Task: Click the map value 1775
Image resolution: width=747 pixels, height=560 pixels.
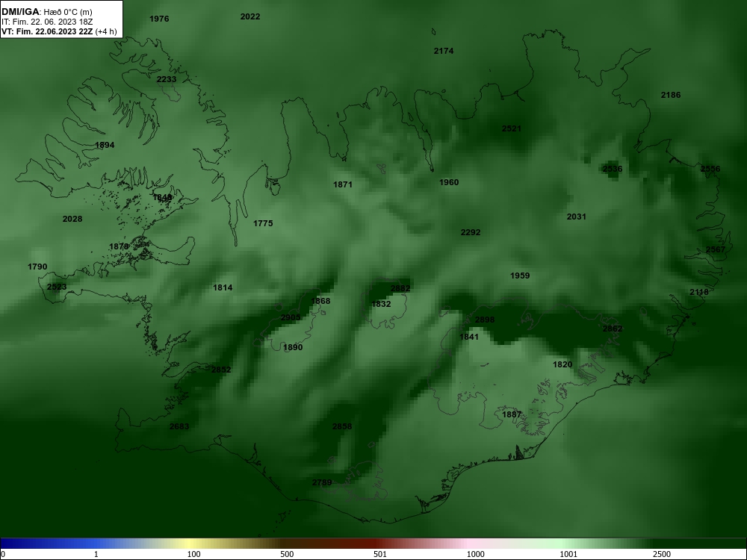Action: [x=263, y=223]
